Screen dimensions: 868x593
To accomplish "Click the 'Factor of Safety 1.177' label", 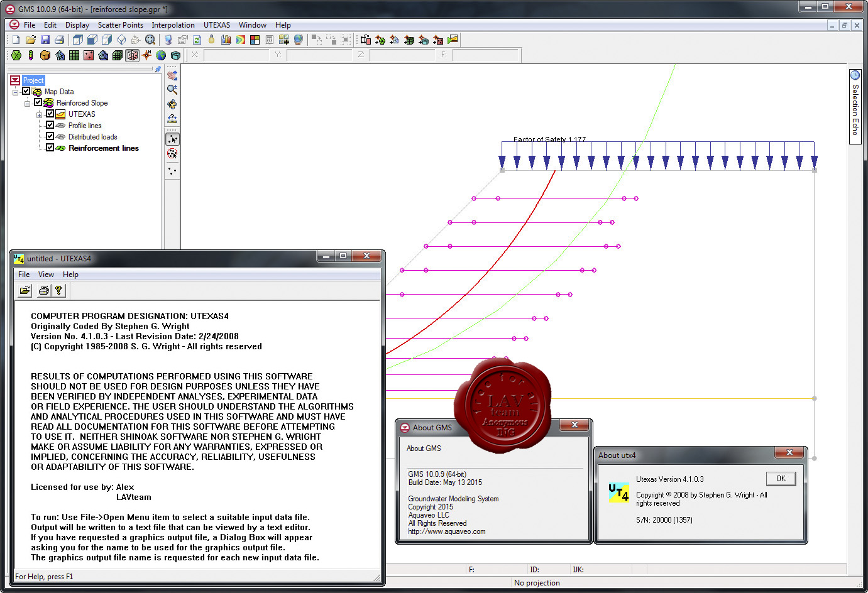I will [549, 139].
